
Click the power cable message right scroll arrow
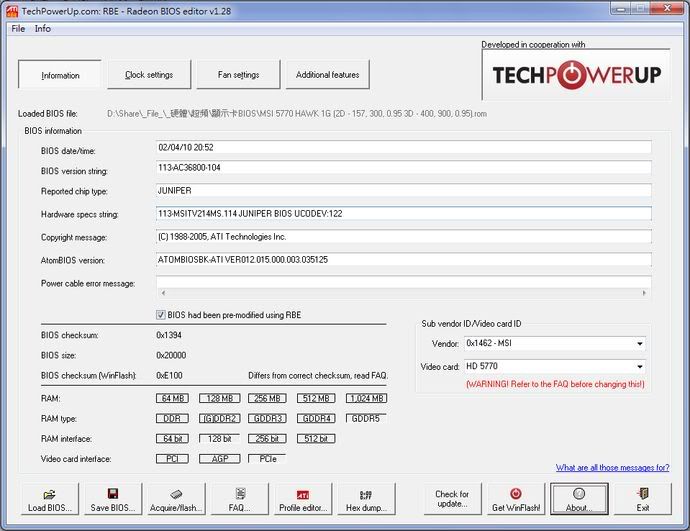(x=644, y=293)
